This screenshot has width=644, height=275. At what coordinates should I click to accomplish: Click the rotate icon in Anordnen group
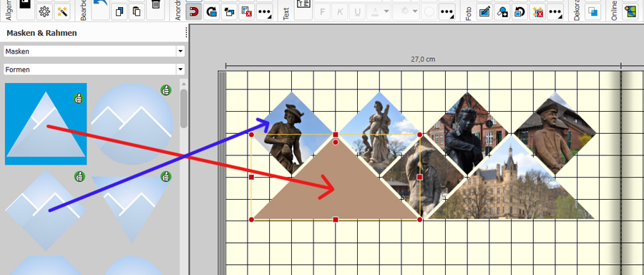(212, 12)
